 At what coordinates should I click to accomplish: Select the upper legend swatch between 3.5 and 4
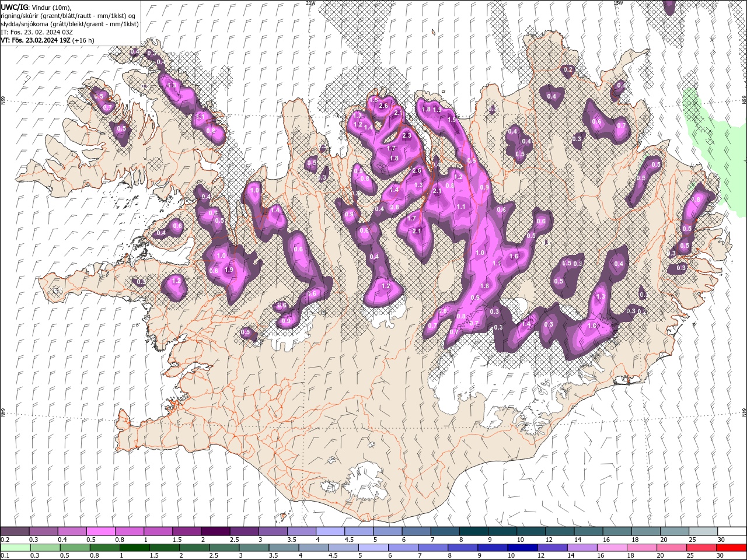point(301,531)
